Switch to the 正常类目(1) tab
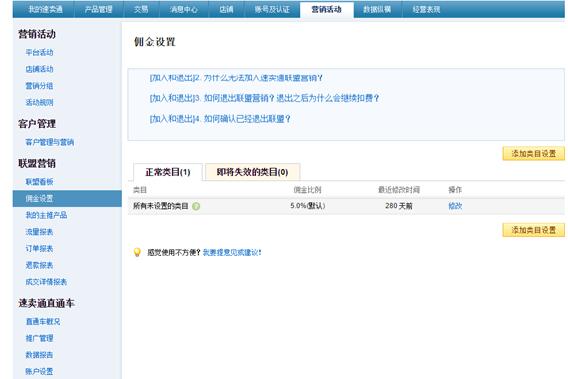 [168, 172]
